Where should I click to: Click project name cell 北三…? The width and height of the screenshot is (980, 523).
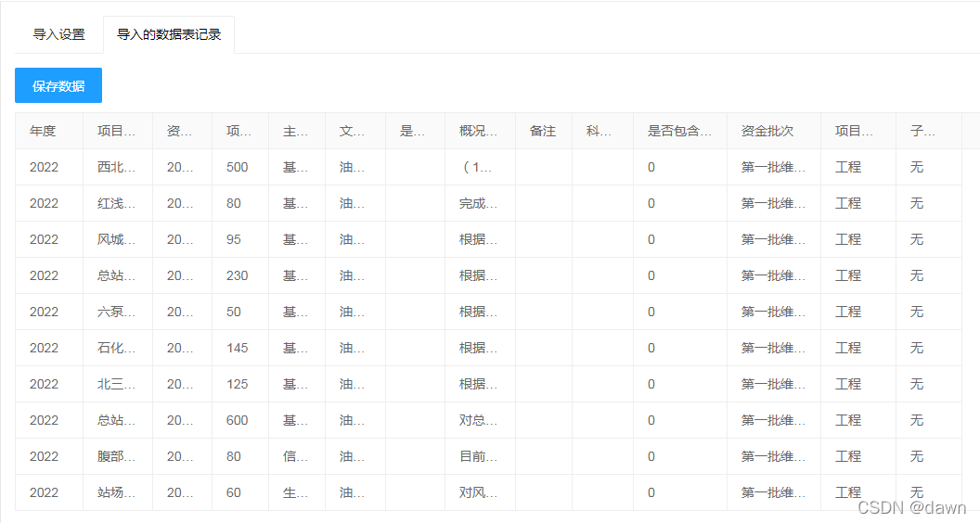(116, 384)
